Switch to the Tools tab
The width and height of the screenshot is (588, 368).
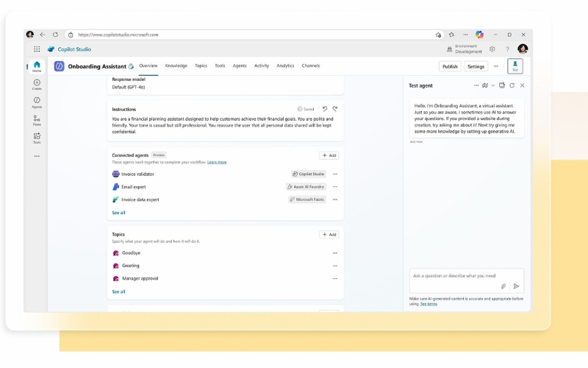(x=220, y=66)
